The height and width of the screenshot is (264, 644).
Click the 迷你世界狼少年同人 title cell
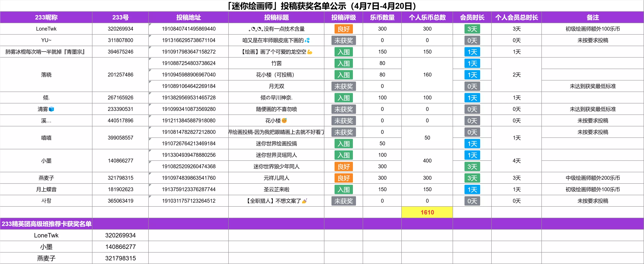click(x=276, y=167)
